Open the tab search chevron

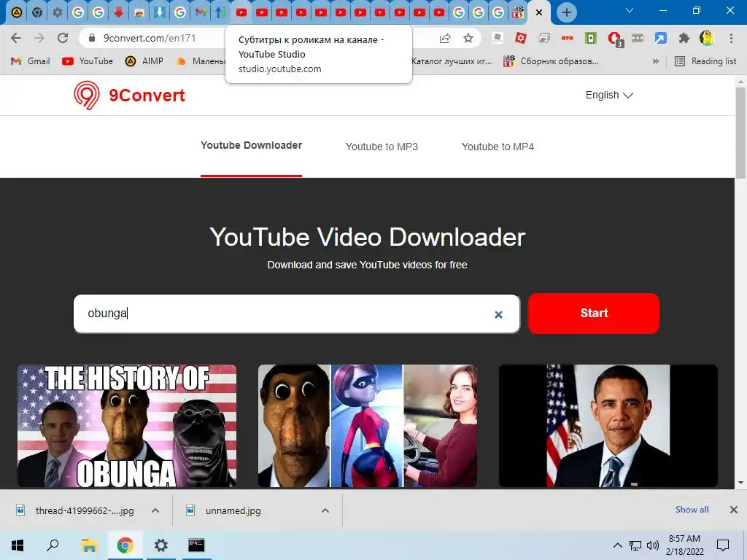pos(630,10)
